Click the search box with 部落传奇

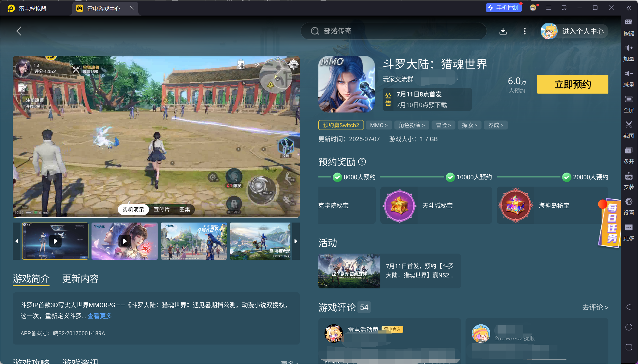coord(393,31)
